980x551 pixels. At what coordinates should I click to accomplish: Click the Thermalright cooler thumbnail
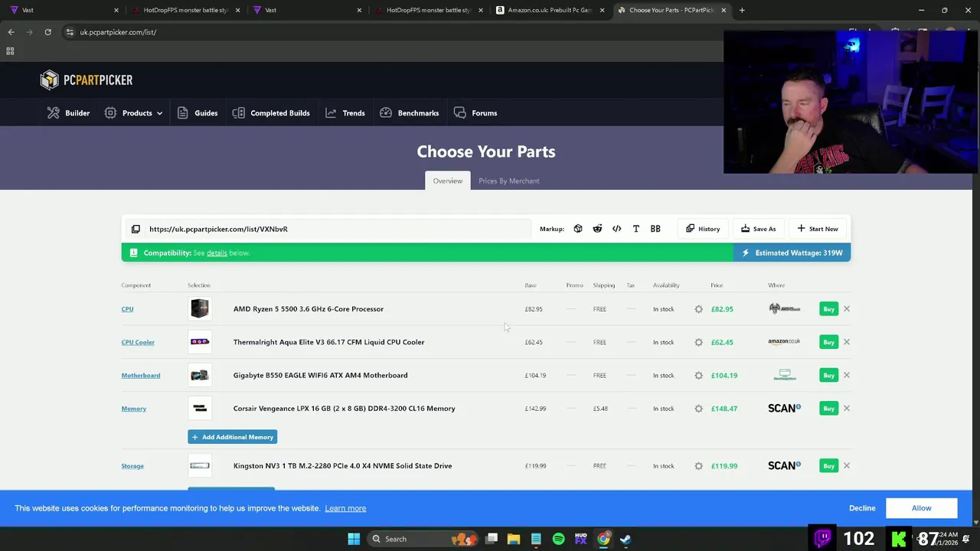coord(200,342)
